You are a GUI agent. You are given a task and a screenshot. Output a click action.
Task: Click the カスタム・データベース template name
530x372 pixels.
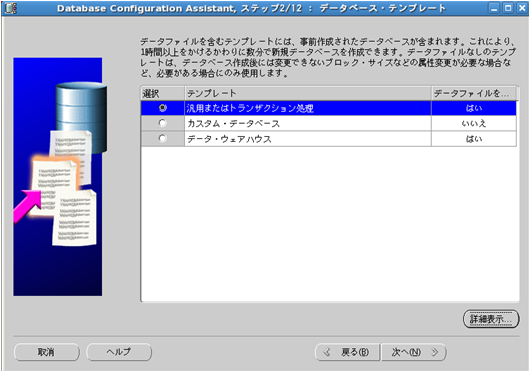click(234, 123)
